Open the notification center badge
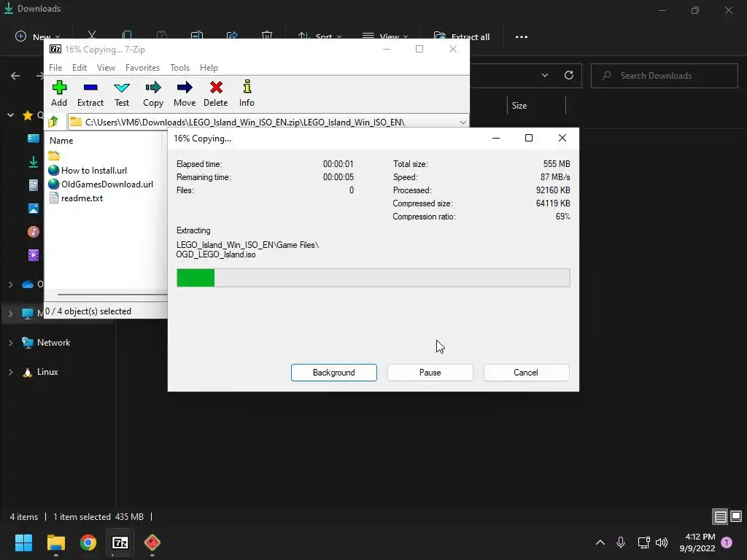 pos(727,542)
